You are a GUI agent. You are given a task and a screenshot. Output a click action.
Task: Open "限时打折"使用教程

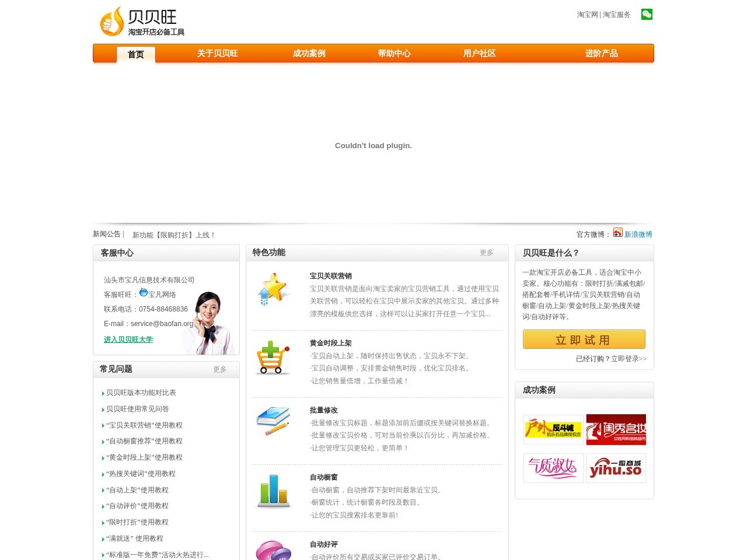(137, 522)
